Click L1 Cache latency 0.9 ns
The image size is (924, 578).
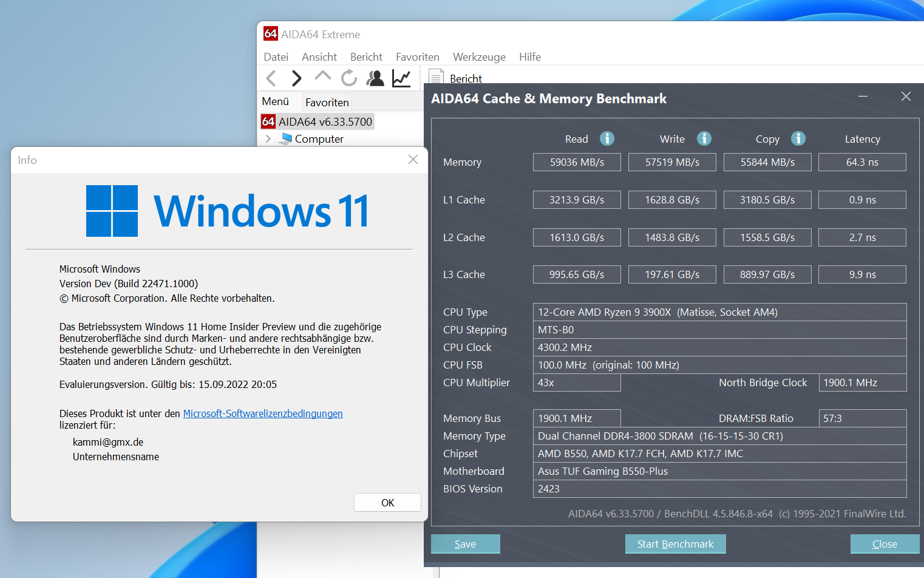click(862, 200)
